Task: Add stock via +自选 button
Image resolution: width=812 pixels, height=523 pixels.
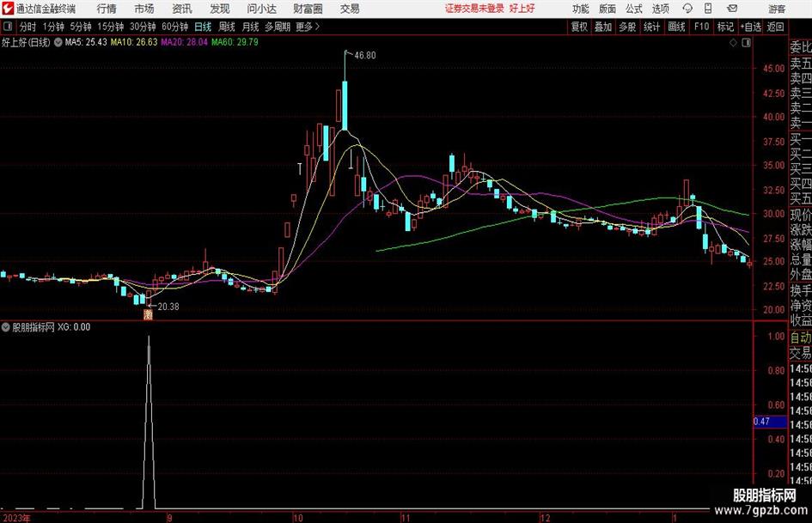Action: tap(750, 27)
